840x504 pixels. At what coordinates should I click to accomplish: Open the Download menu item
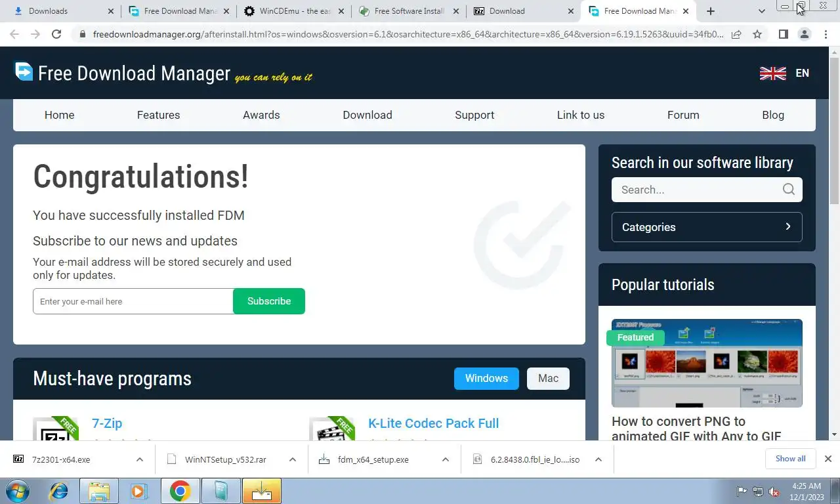click(367, 115)
